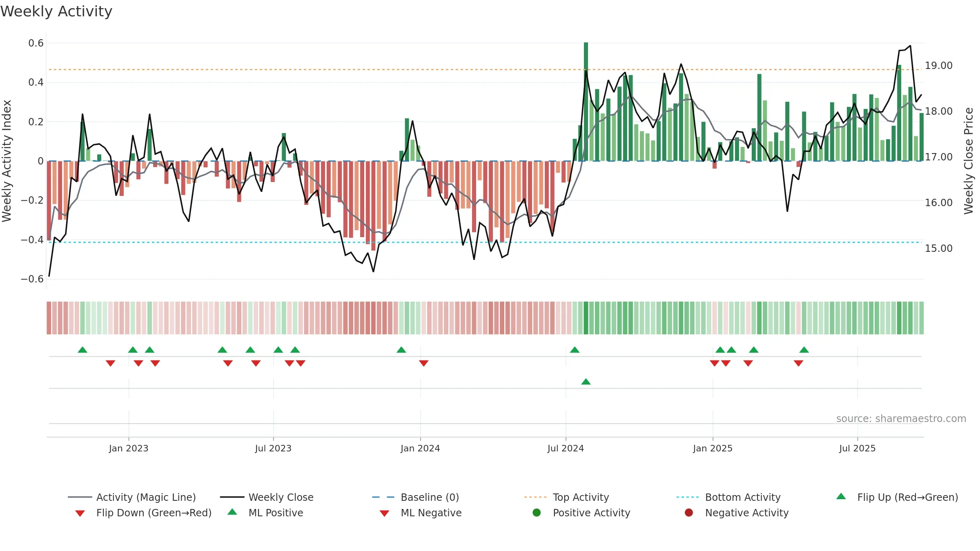Click the source: sharemaestro.com text
980x551 pixels.
pos(901,418)
